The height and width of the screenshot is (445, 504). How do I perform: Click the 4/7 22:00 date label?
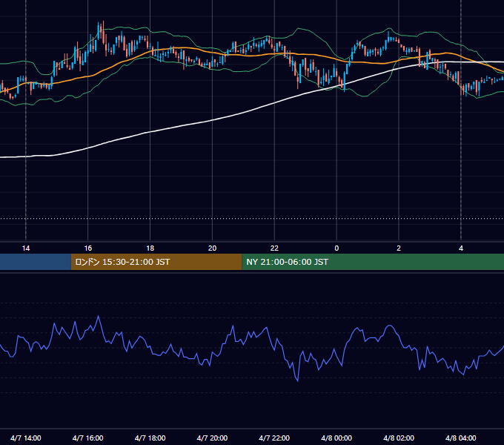click(x=274, y=438)
